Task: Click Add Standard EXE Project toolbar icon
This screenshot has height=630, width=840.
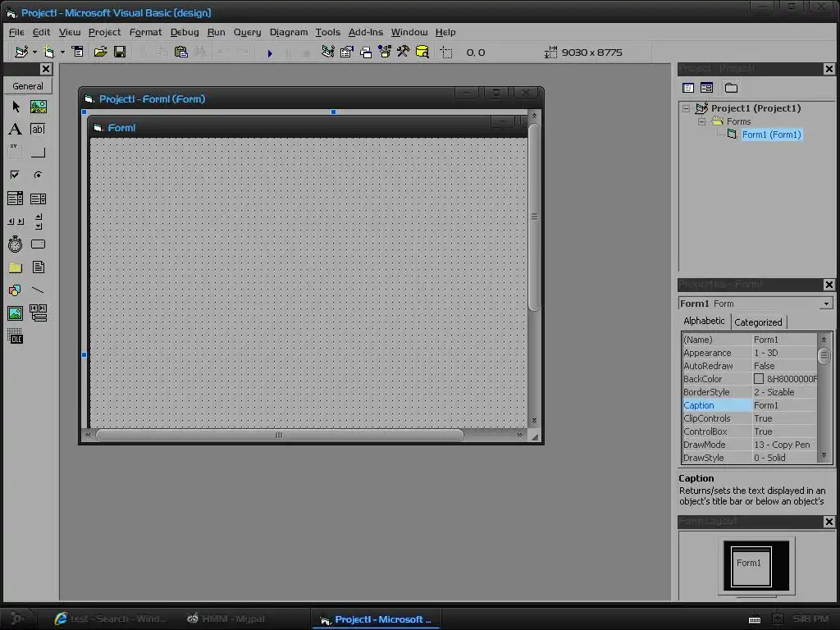Action: tap(21, 52)
